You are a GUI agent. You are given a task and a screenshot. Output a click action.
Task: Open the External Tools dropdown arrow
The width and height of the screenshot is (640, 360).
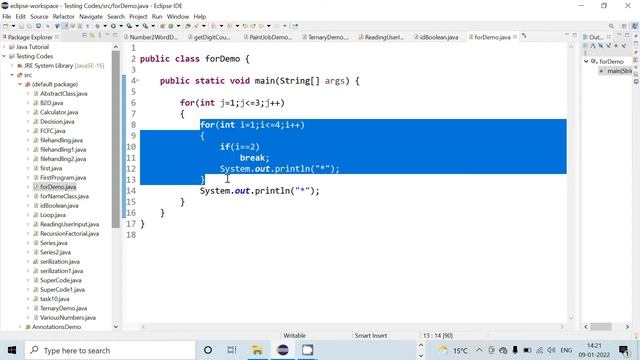(x=153, y=26)
